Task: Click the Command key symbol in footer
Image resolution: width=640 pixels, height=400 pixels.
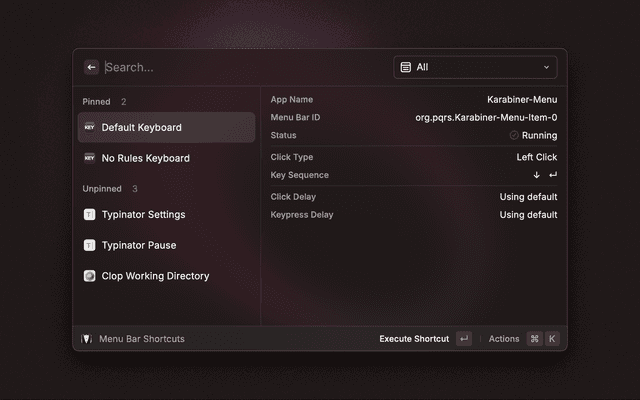Action: (535, 339)
